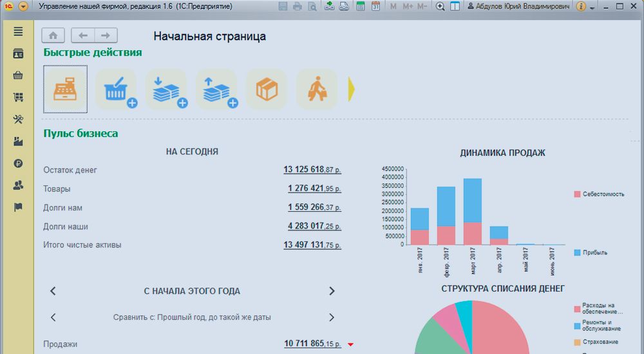The width and height of the screenshot is (644, 354).
Task: Previous comparison arrow beside Сравнить с
Action: (x=53, y=317)
